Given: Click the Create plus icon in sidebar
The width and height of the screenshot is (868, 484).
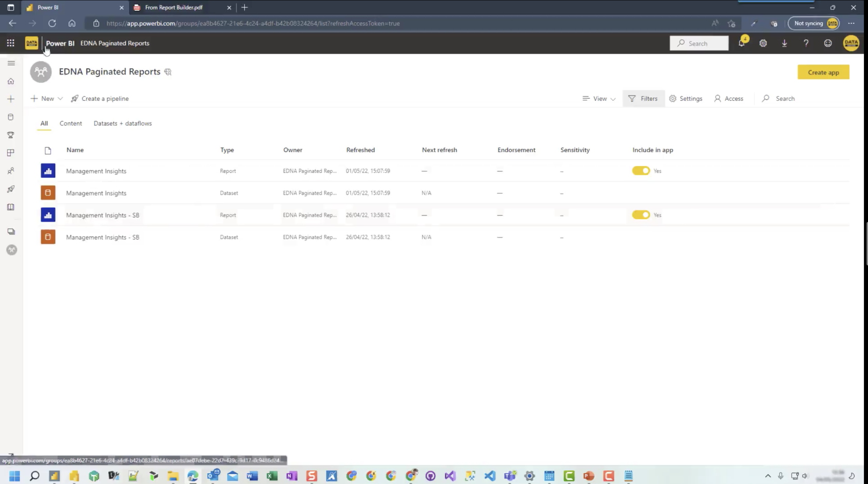Looking at the screenshot, I should pyautogui.click(x=11, y=99).
